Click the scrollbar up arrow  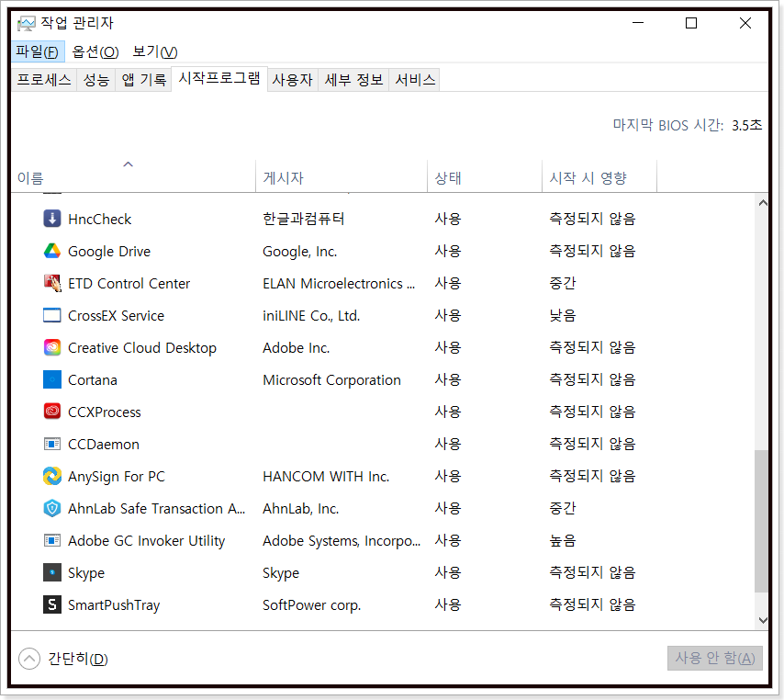pyautogui.click(x=763, y=203)
